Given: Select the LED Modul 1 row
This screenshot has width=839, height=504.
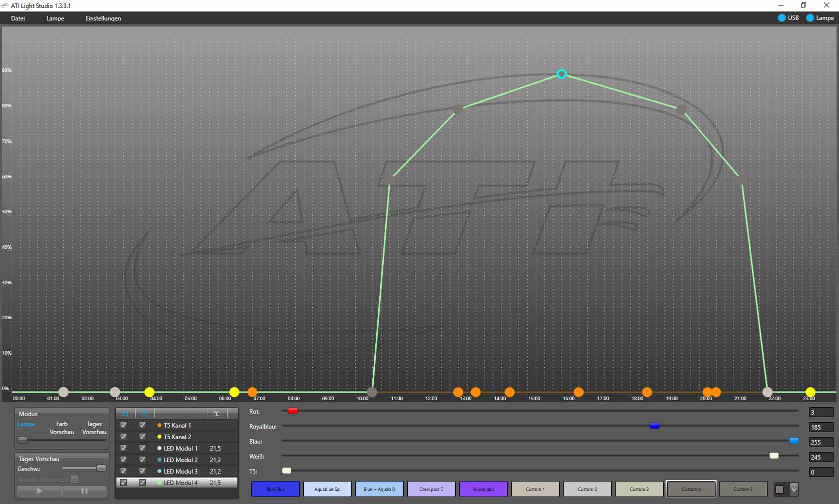Looking at the screenshot, I should point(180,449).
